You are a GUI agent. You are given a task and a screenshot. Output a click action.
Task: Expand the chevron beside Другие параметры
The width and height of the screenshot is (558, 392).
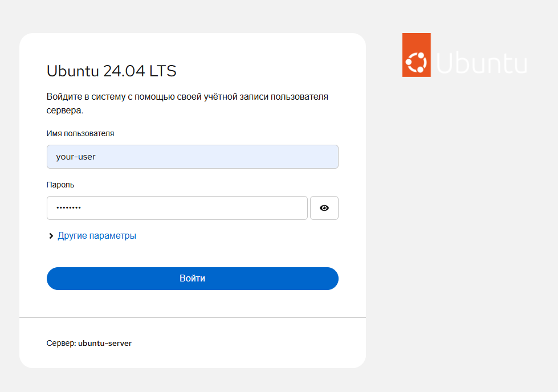(x=51, y=236)
